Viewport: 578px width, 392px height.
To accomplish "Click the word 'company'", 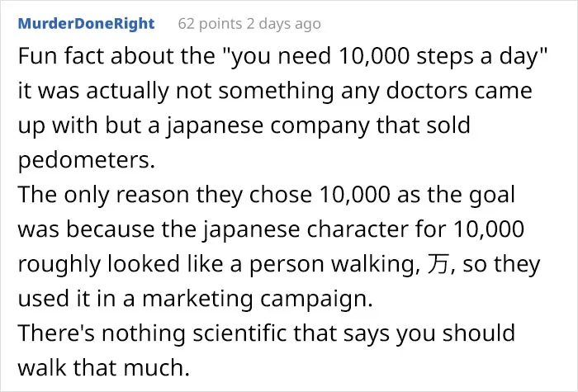I will [x=320, y=125].
